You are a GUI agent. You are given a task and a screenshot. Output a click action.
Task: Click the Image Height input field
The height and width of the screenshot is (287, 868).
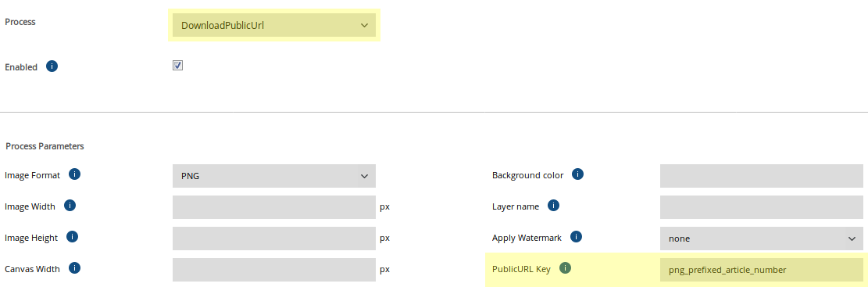(274, 239)
